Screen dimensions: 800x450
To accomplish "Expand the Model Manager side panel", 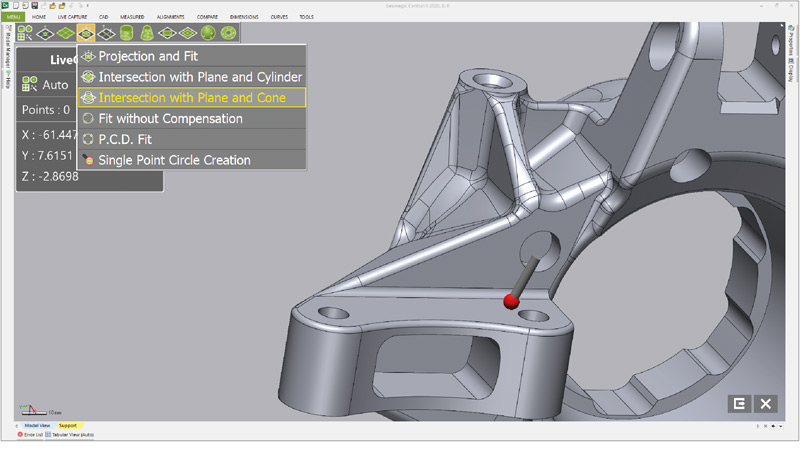I will [8, 48].
